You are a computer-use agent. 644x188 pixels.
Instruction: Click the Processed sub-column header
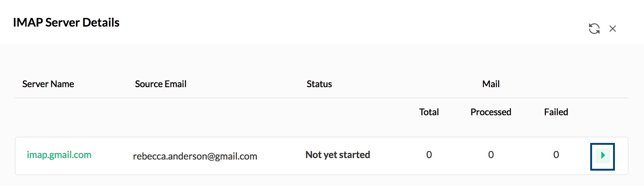[x=491, y=112]
